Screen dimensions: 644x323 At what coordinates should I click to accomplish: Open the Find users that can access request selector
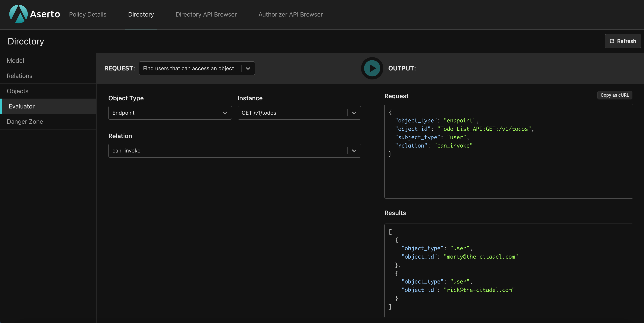(197, 68)
